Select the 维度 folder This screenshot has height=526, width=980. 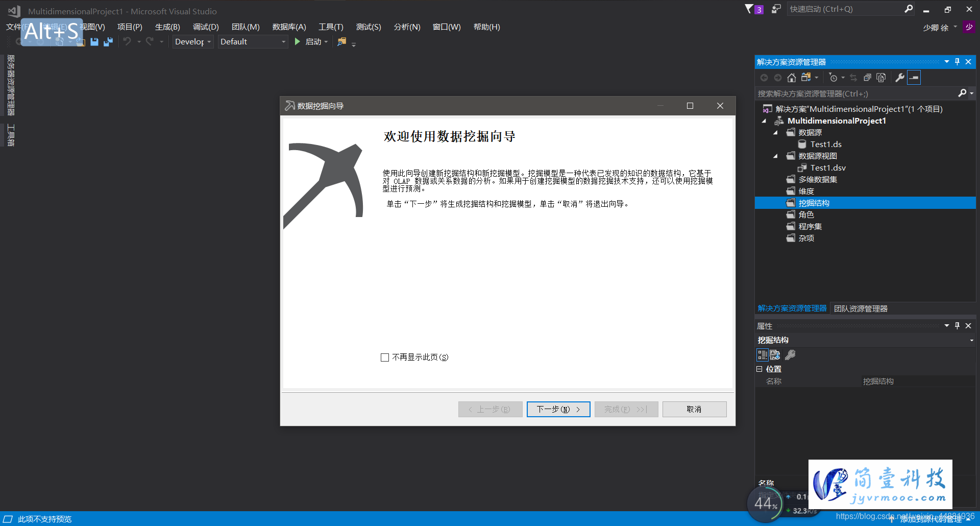pyautogui.click(x=806, y=192)
